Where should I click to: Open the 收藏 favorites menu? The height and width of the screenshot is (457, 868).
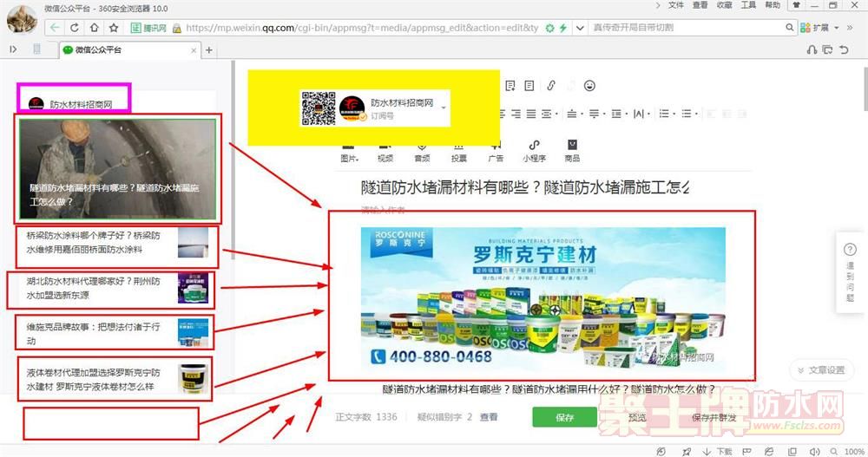coord(724,5)
